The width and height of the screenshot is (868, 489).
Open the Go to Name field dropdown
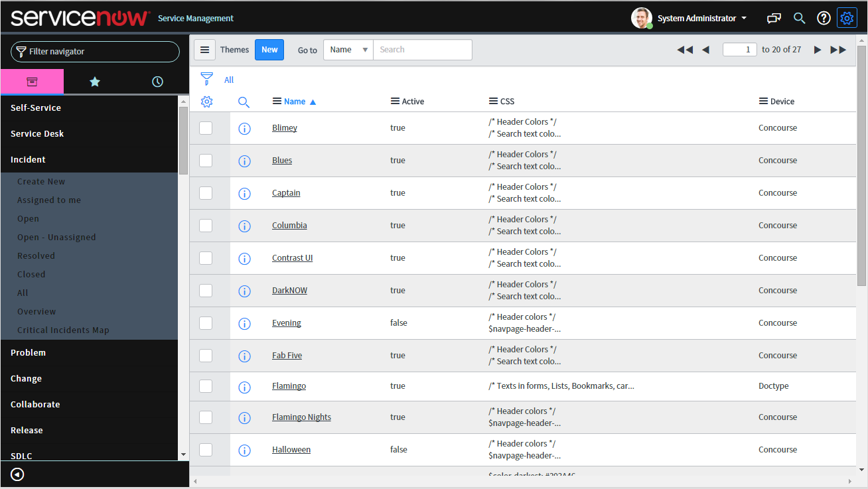click(x=348, y=50)
